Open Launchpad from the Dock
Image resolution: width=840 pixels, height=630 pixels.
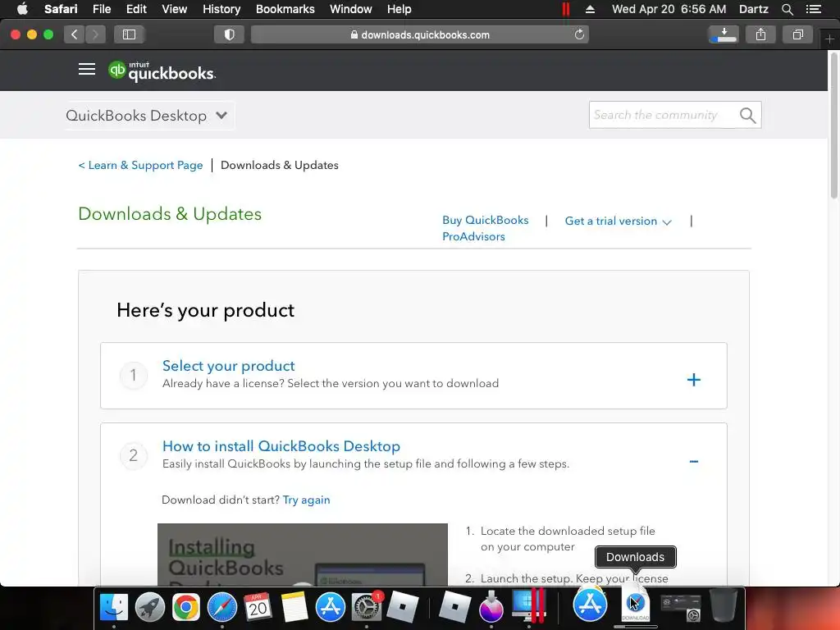[150, 607]
